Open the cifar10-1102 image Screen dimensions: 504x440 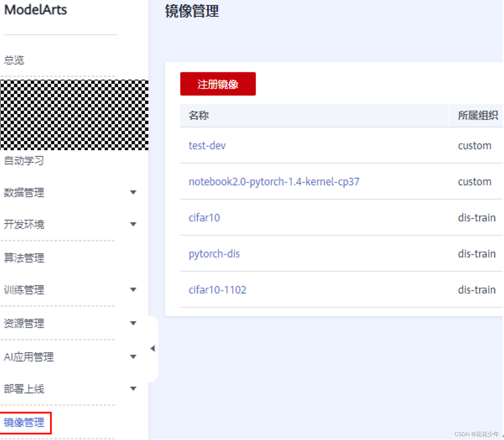tap(217, 290)
